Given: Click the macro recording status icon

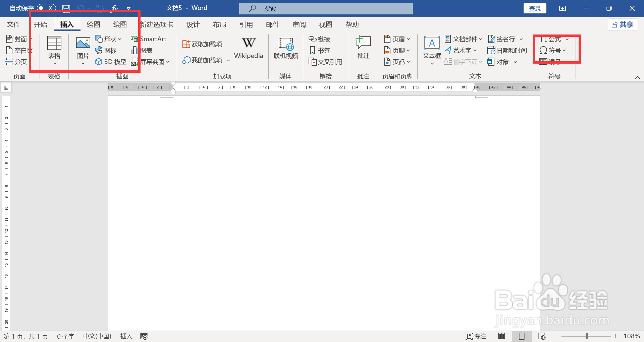Looking at the screenshot, I should coord(144,336).
